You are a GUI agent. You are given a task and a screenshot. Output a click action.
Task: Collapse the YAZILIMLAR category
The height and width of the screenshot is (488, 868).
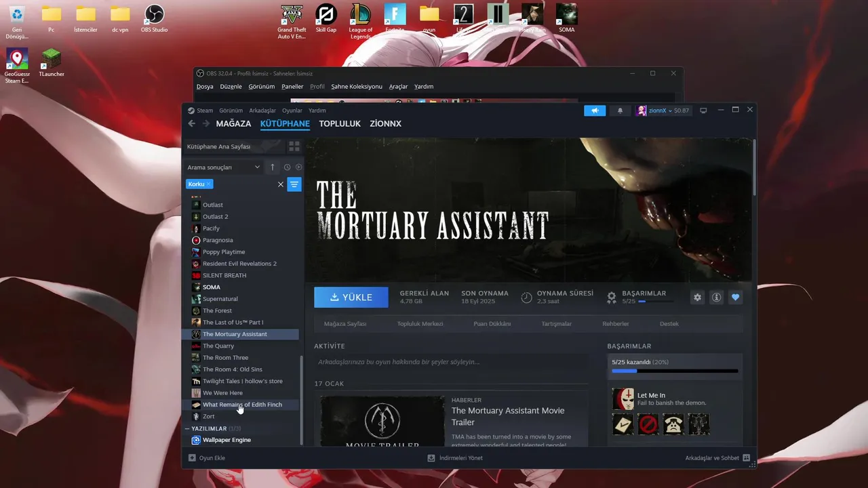pos(186,428)
